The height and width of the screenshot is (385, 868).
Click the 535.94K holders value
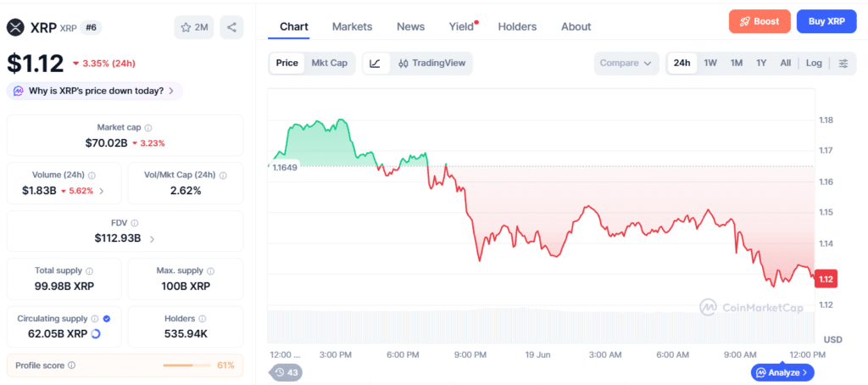pos(186,333)
